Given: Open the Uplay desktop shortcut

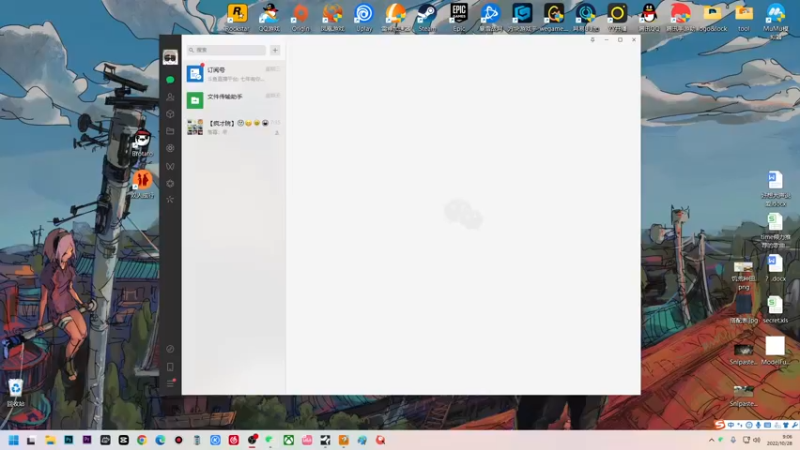Looking at the screenshot, I should (364, 18).
